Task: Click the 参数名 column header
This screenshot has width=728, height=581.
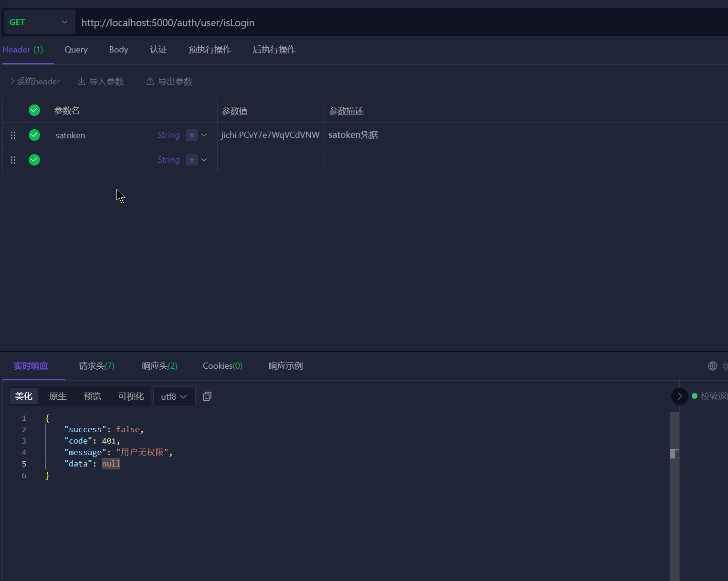Action: coord(67,111)
